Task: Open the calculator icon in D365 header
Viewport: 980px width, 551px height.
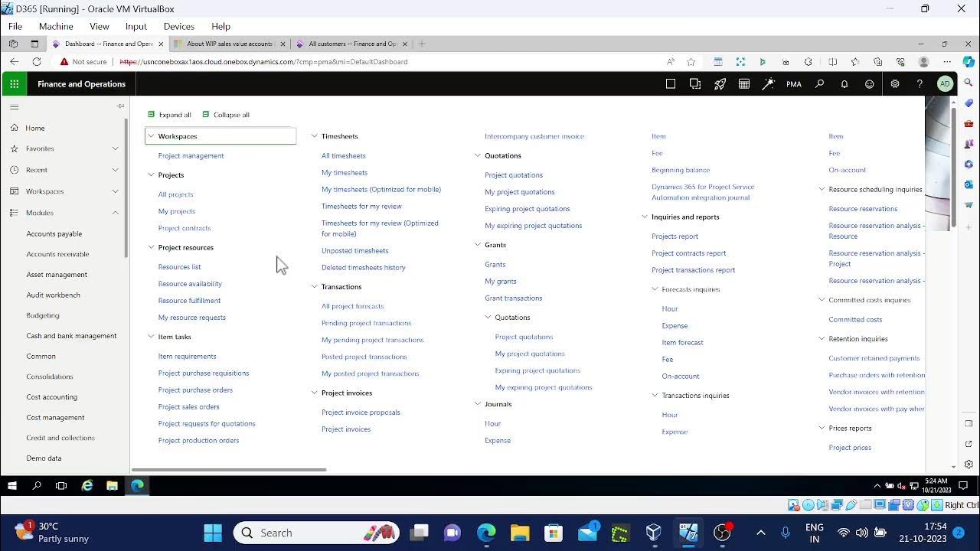Action: 744,84
